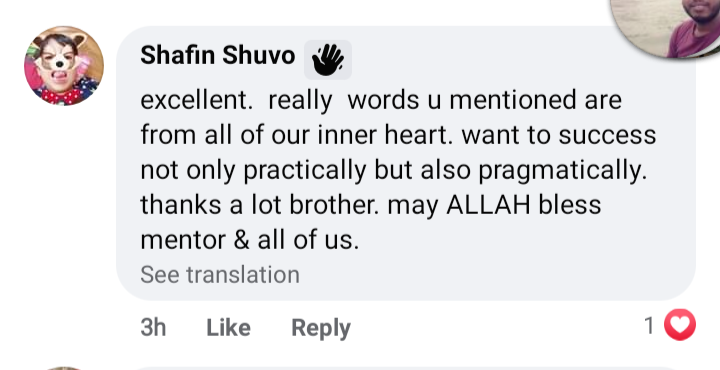Click the comment text starting with excellent
Image resolution: width=720 pixels, height=370 pixels.
click(398, 170)
